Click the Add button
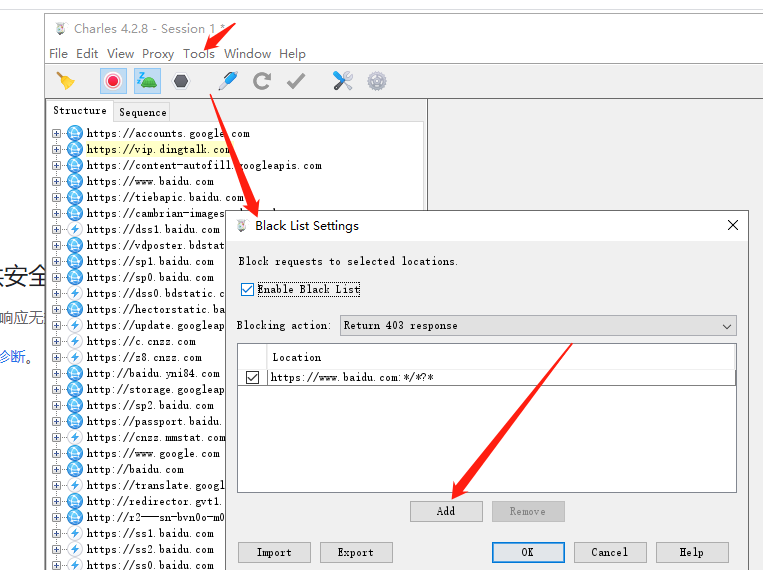Image resolution: width=763 pixels, height=570 pixels. coord(446,511)
